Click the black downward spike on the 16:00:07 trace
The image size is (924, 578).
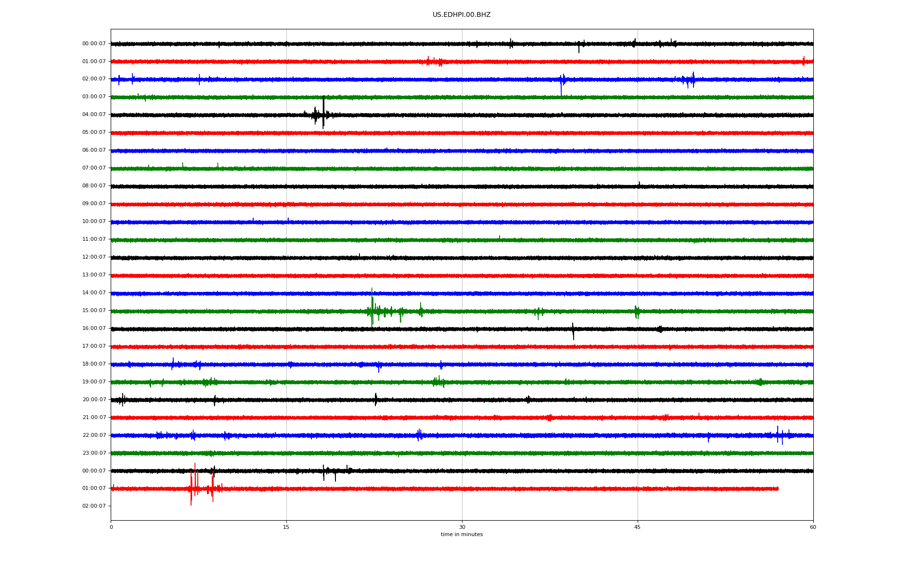[573, 331]
